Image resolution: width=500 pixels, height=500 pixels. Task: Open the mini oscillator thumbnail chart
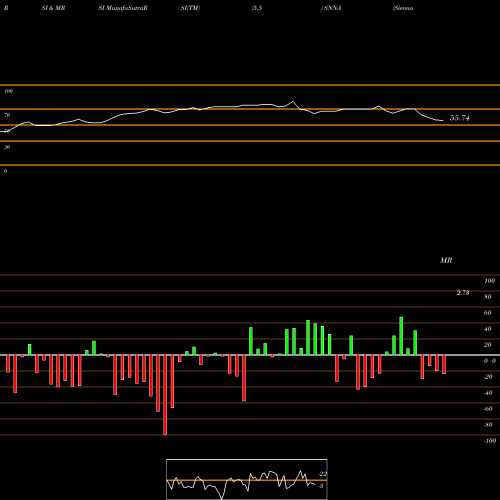247,479
